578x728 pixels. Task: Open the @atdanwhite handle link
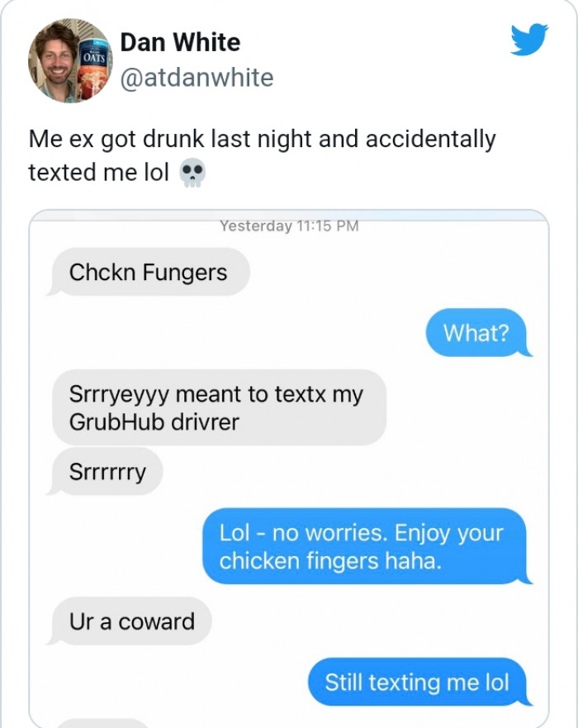tap(197, 78)
